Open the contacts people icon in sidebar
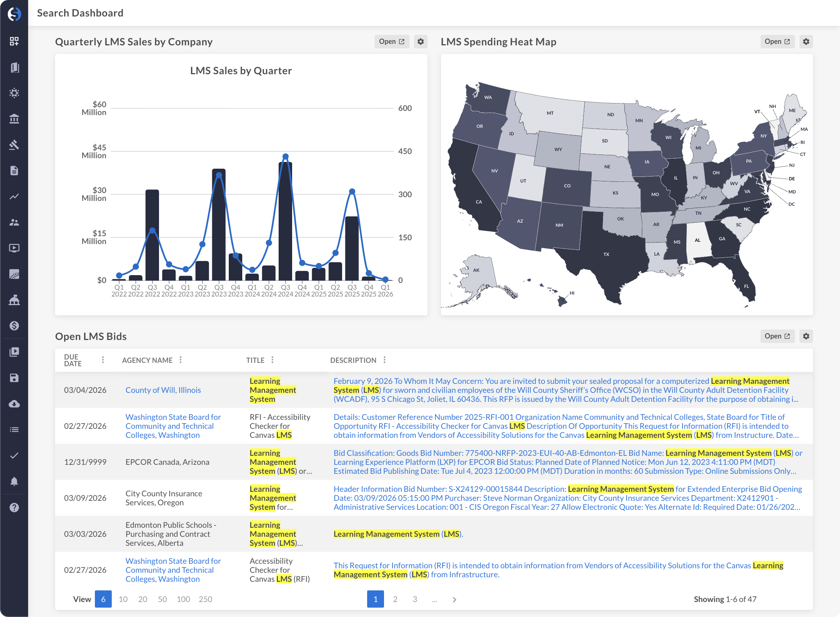840x617 pixels. (x=14, y=222)
